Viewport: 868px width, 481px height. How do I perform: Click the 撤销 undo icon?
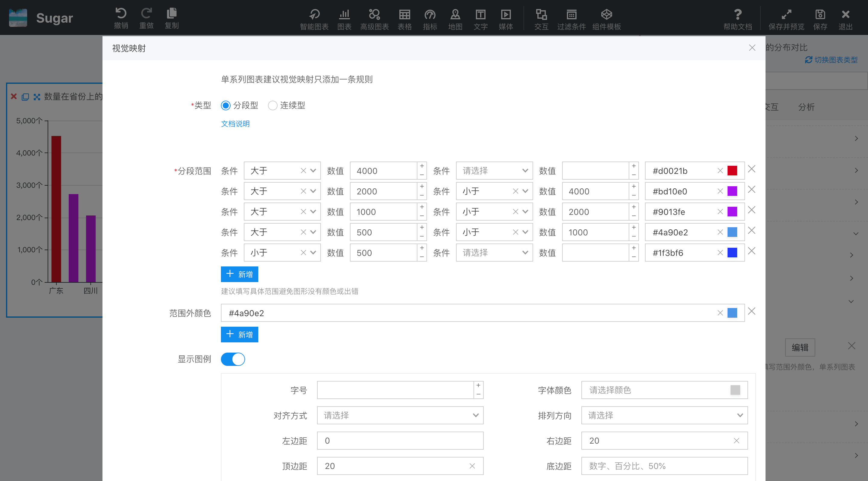click(x=121, y=18)
